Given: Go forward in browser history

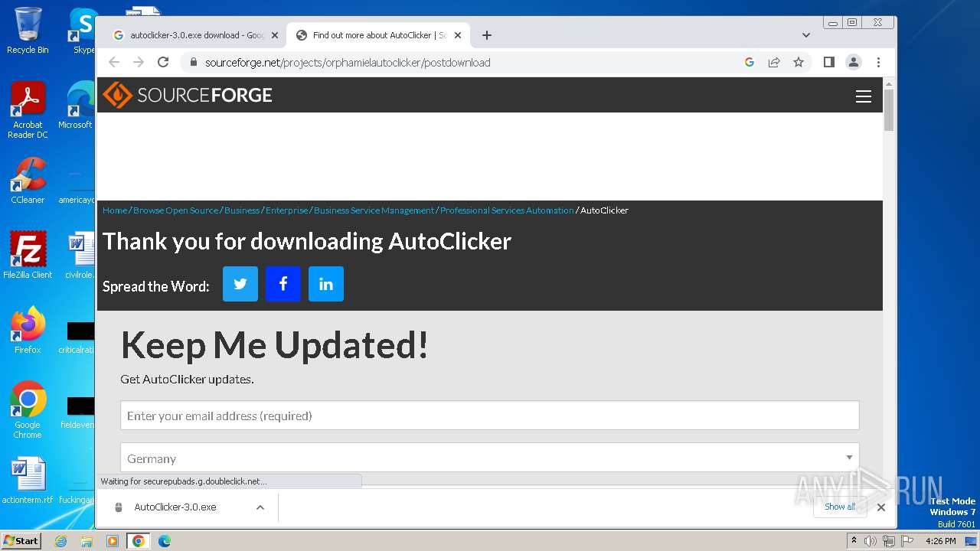Looking at the screenshot, I should click(x=139, y=62).
